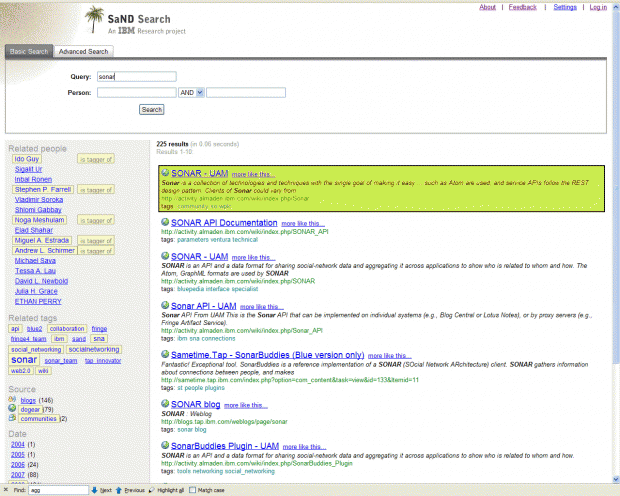This screenshot has width=620, height=496.
Task: Click the first Person input field
Action: click(137, 93)
